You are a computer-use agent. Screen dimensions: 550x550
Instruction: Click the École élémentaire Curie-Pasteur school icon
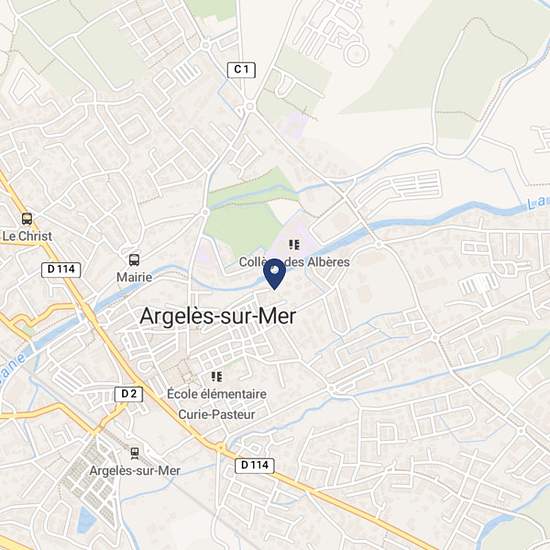[x=217, y=377]
